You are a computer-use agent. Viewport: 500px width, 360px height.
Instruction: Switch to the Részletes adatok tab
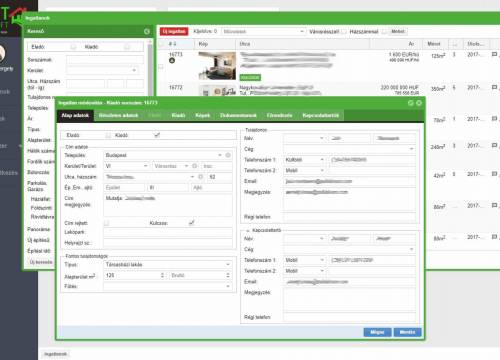pos(118,115)
